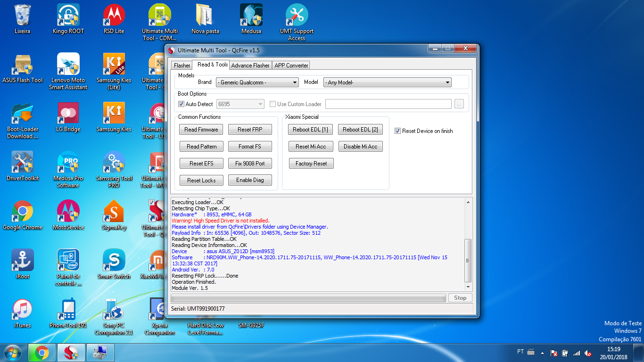This screenshot has width=644, height=362.
Task: Start Read Pattern function
Action: (x=201, y=147)
